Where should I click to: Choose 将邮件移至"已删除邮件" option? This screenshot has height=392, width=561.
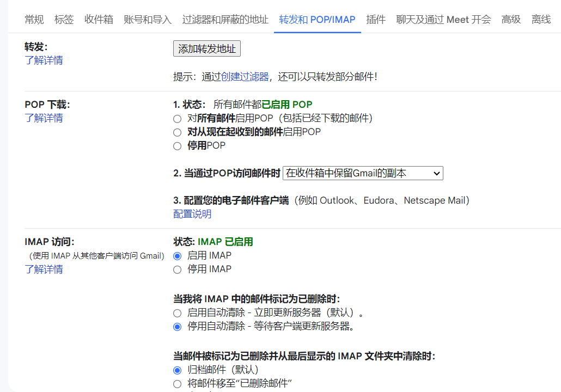(177, 384)
